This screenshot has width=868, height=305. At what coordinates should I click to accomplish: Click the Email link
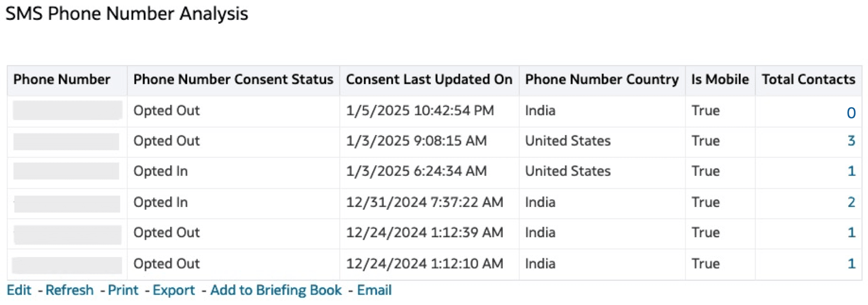pos(374,290)
